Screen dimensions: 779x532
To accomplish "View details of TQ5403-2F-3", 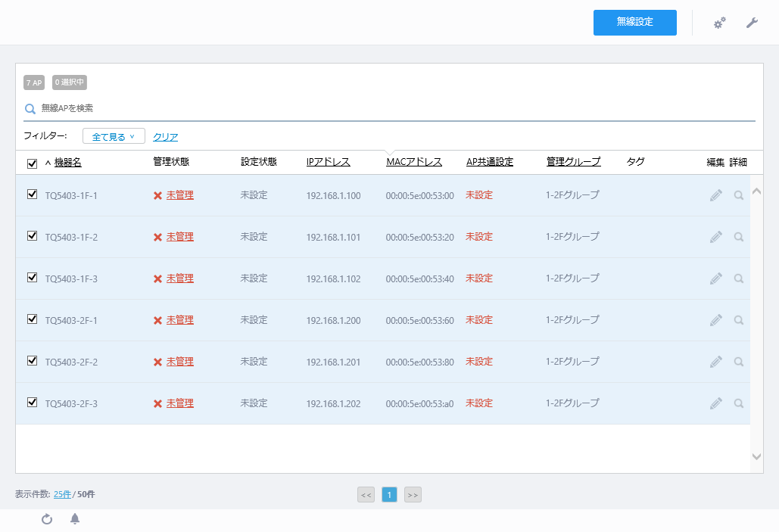I will click(739, 403).
